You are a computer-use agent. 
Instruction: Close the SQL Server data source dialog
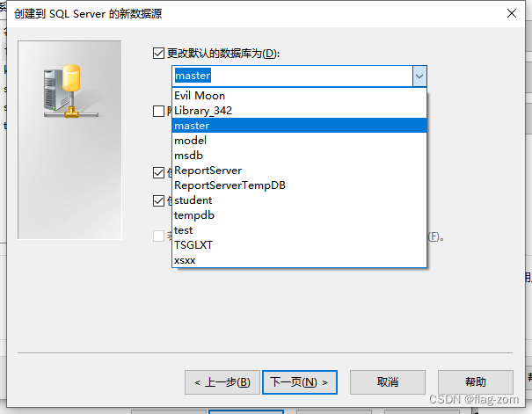(x=512, y=13)
